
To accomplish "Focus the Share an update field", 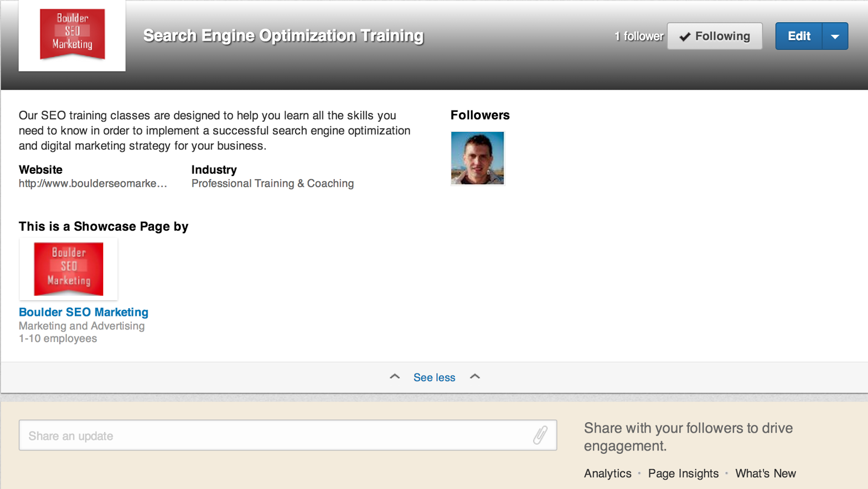I will coord(288,435).
